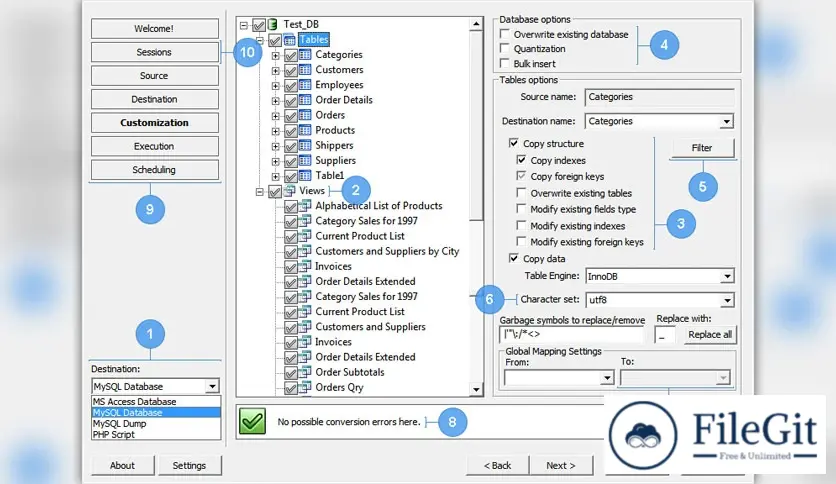Click the tree scrollbar up arrow
The image size is (836, 484).
tap(476, 24)
